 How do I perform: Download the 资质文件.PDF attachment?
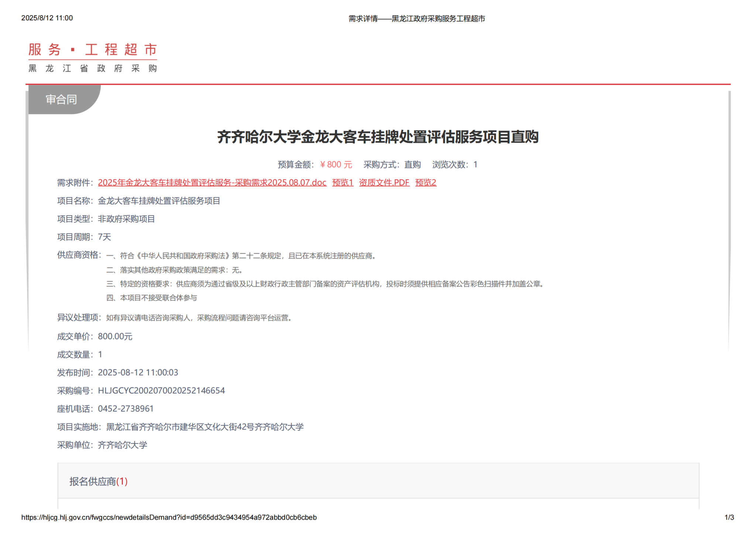click(384, 183)
